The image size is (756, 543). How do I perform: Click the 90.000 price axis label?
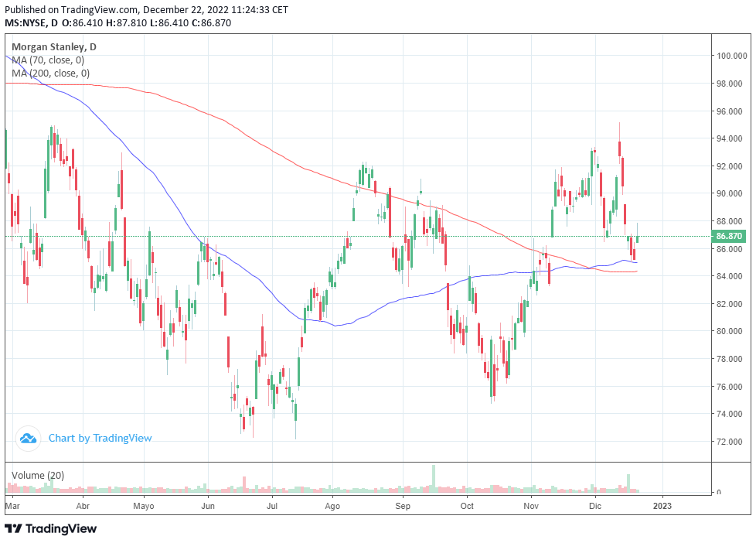coord(730,193)
